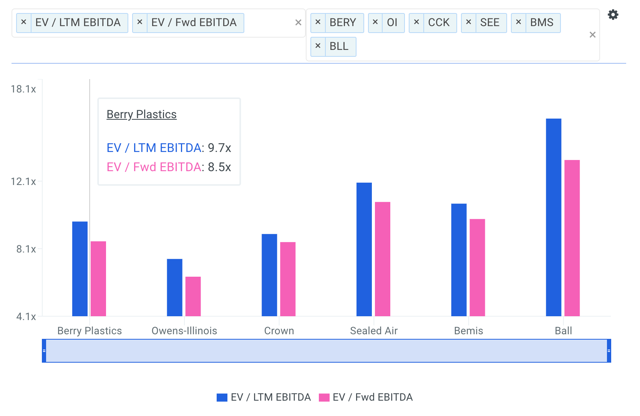Click the Berry Plastics axis label
The height and width of the screenshot is (416, 640).
pos(89,331)
